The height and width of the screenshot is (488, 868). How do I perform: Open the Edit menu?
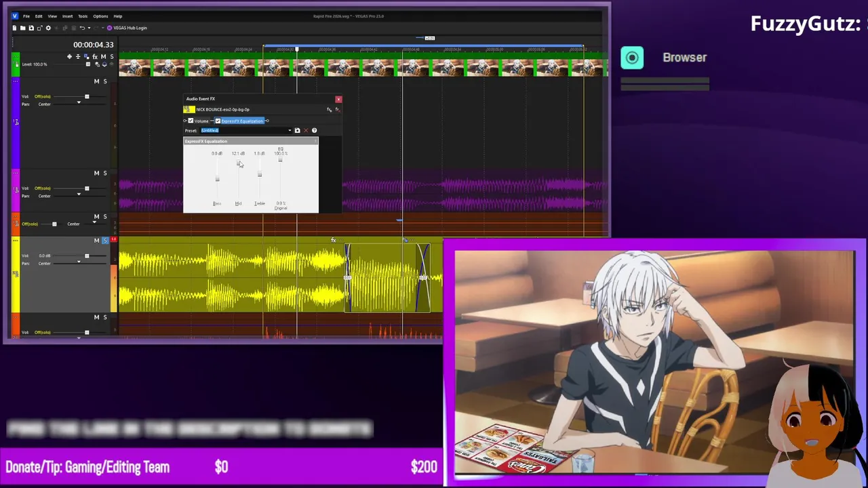(39, 16)
